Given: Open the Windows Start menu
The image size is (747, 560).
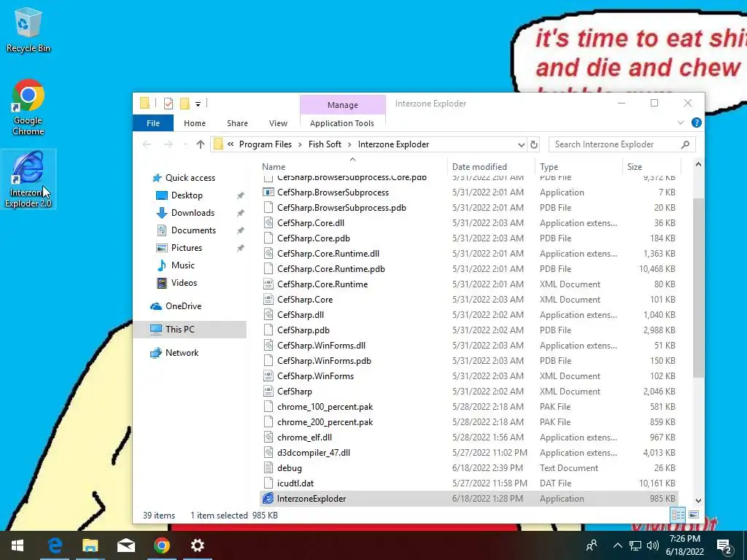Looking at the screenshot, I should click(18, 545).
